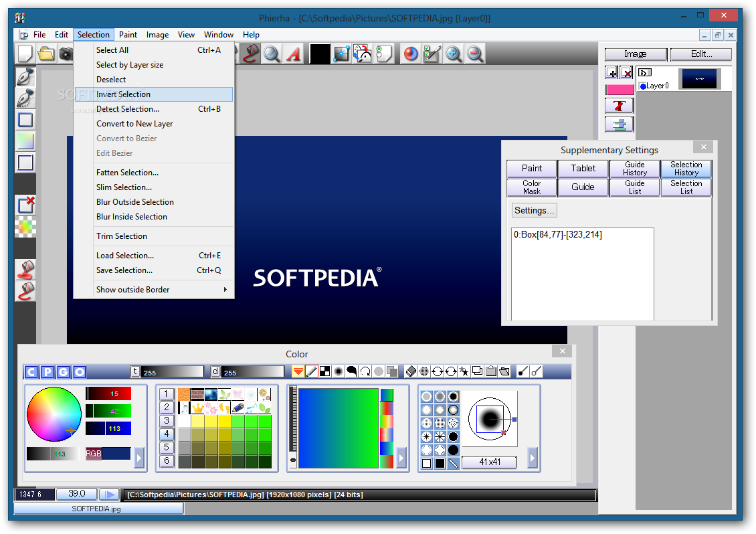
Task: Toggle the P panel button in Color window
Action: point(48,372)
